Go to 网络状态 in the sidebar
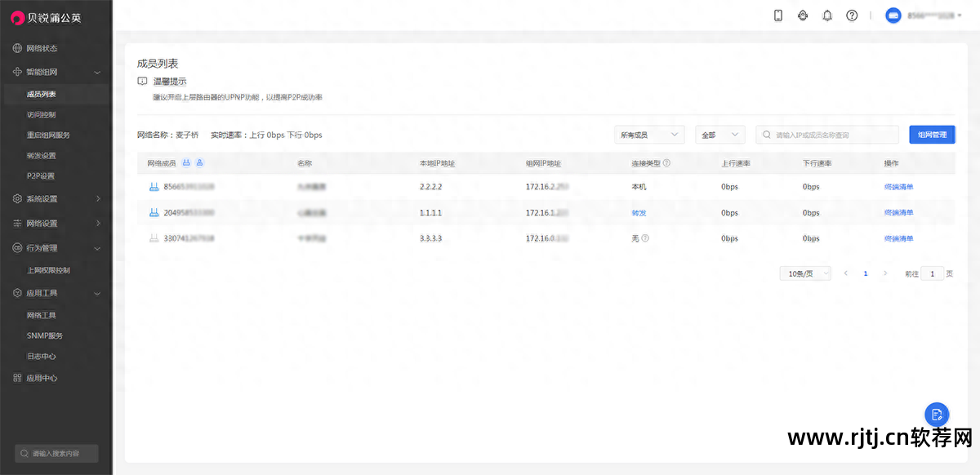Image resolution: width=980 pixels, height=475 pixels. [42, 48]
